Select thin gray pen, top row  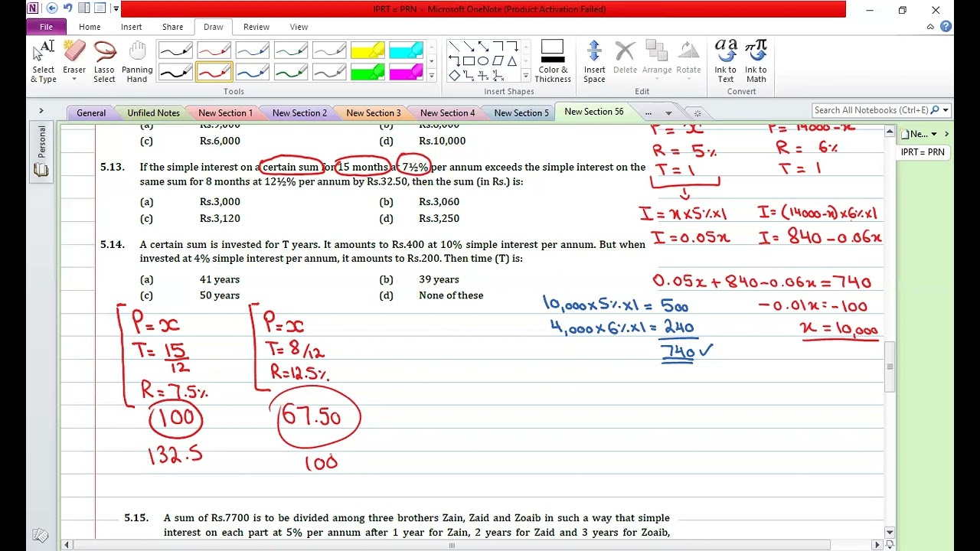pyautogui.click(x=328, y=51)
